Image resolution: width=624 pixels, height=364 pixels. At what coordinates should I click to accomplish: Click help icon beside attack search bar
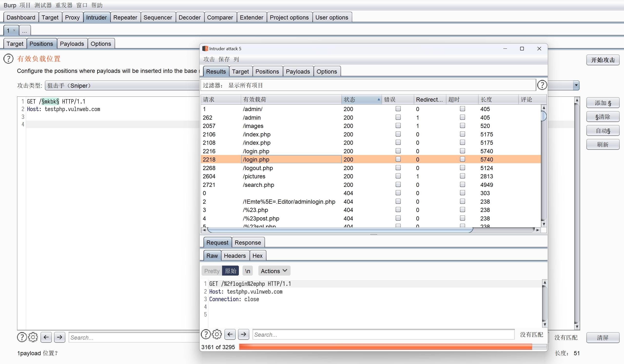coord(206,334)
